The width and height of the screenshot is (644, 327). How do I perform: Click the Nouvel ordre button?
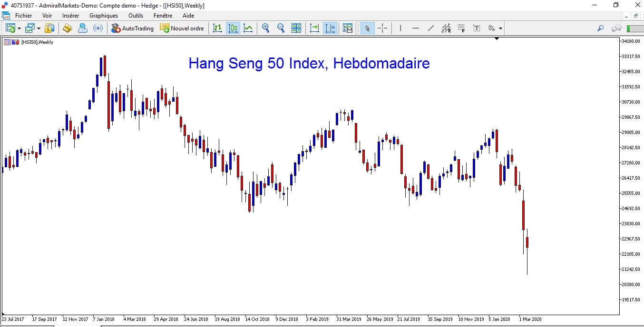click(x=182, y=28)
